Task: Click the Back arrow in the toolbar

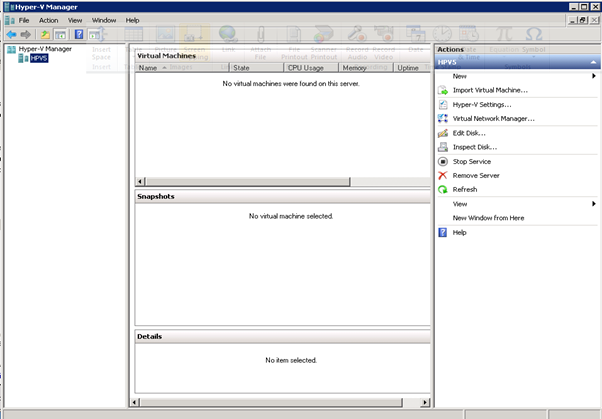Action: [x=12, y=35]
